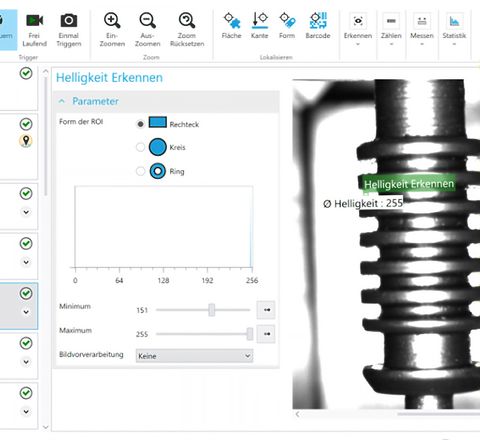This screenshot has width=480, height=440.
Task: Expand the bottom step's chevron
Action: (26, 412)
